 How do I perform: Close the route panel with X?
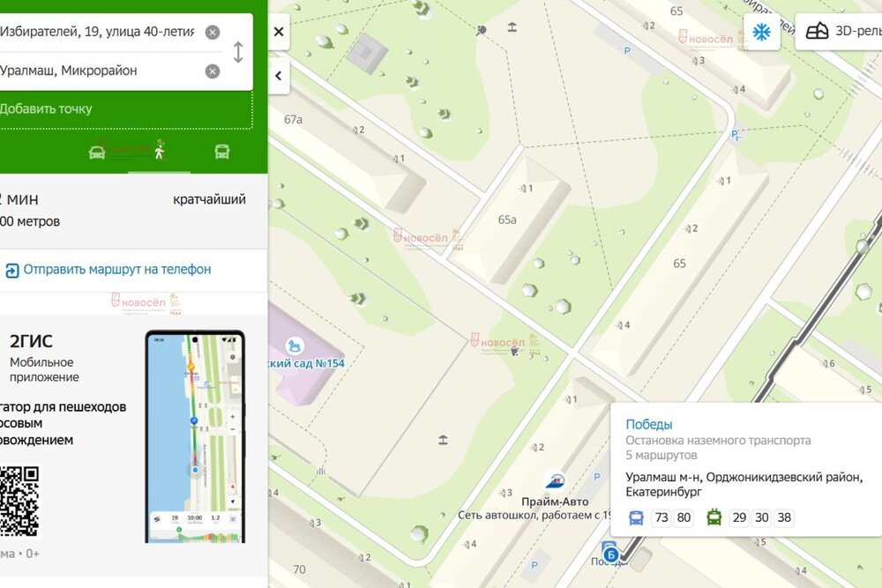(x=279, y=33)
